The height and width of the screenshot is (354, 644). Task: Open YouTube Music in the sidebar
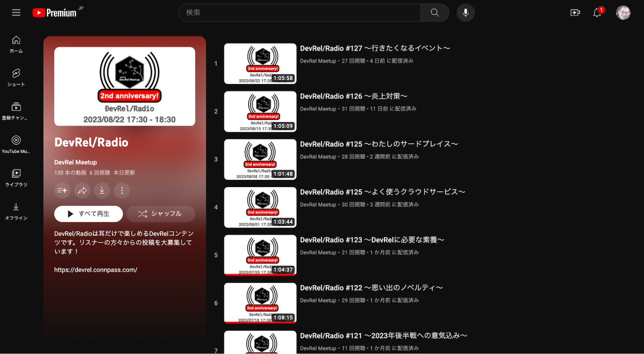coord(16,145)
